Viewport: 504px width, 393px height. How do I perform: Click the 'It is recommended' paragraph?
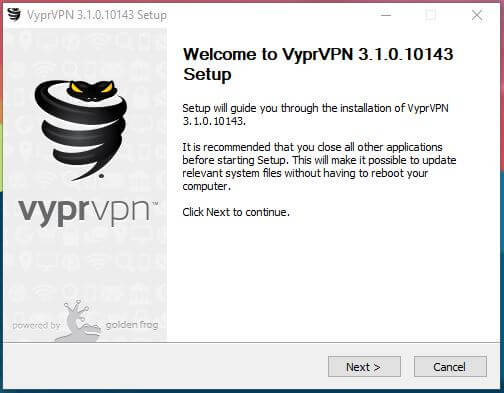point(319,166)
